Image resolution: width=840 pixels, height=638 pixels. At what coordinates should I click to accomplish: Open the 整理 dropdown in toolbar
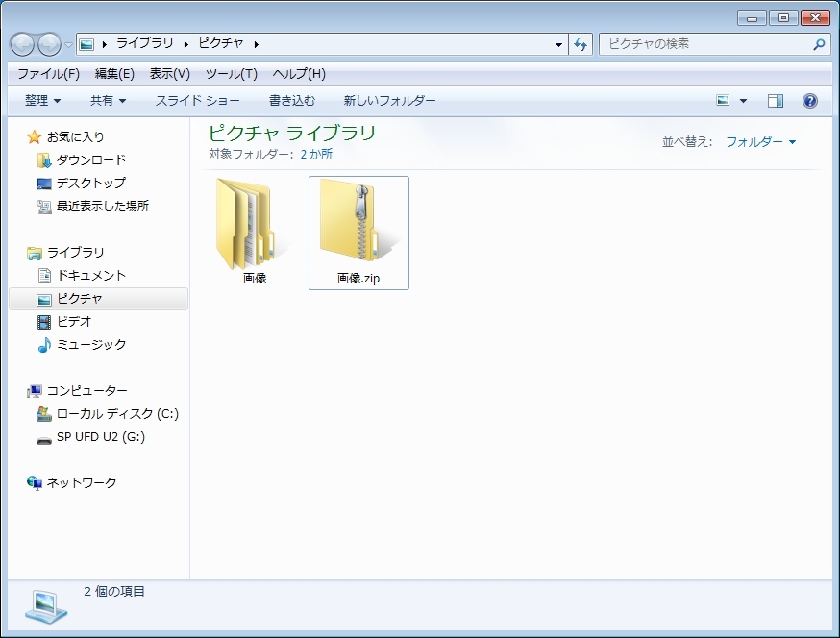(43, 100)
